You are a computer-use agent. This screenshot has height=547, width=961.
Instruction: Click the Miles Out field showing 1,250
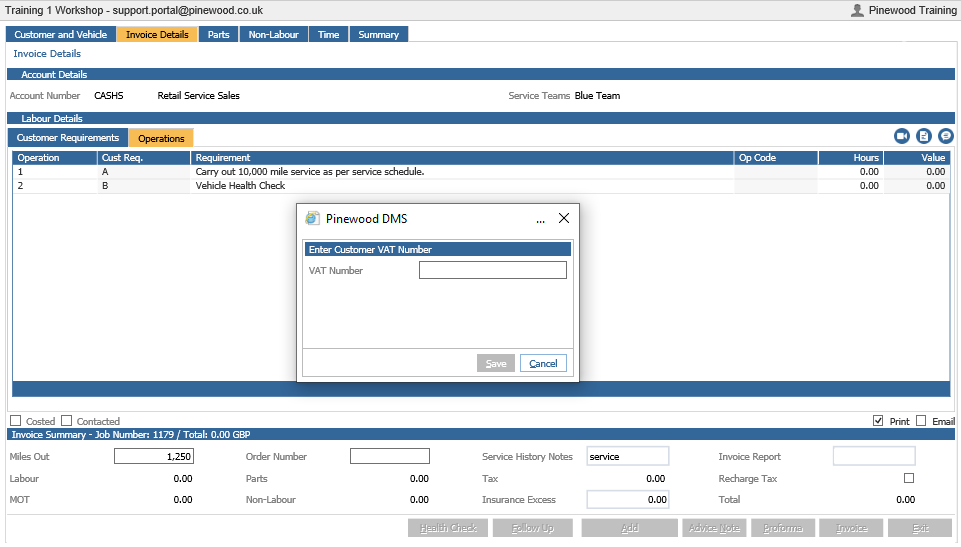154,456
